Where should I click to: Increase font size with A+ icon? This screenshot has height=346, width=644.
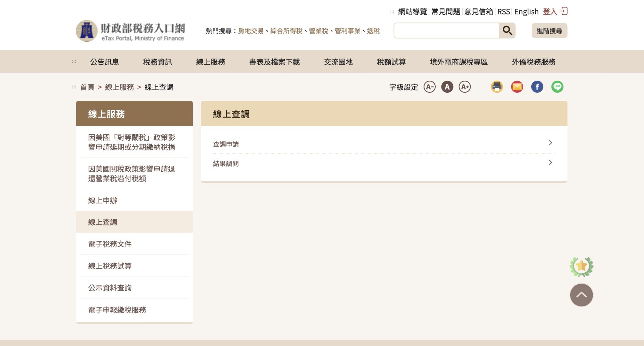point(465,87)
